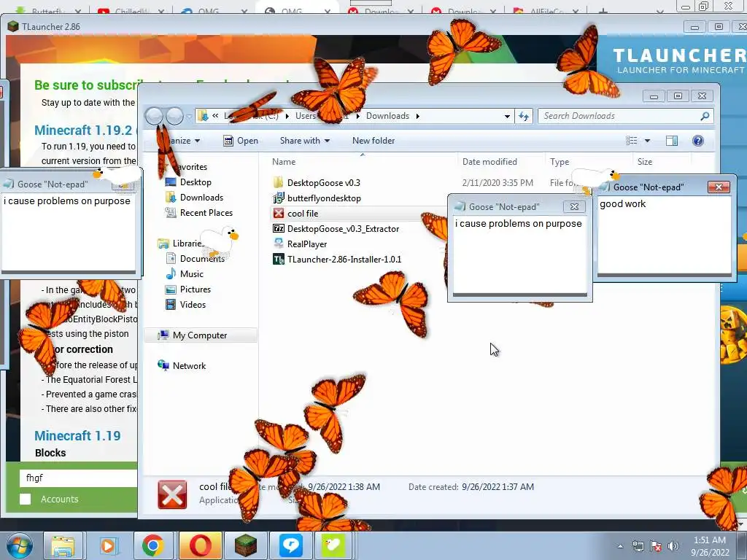The image size is (747, 560).
Task: Select the cool file red X icon
Action: [x=278, y=213]
